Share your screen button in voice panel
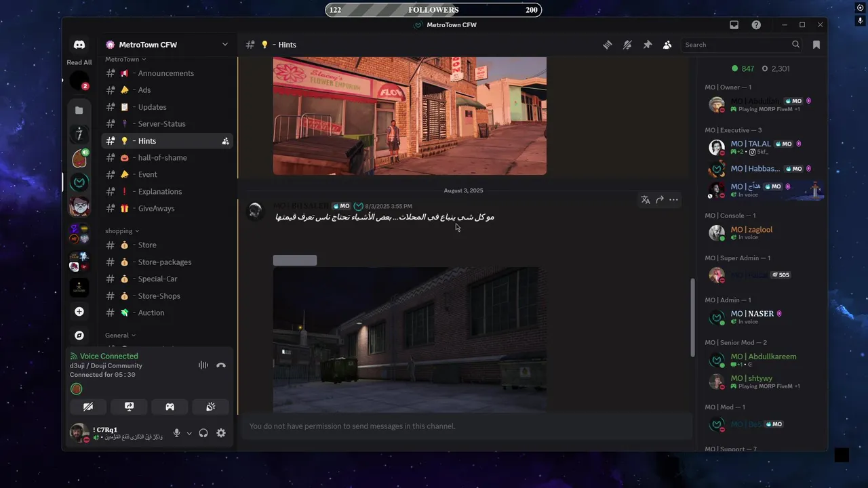 click(129, 407)
